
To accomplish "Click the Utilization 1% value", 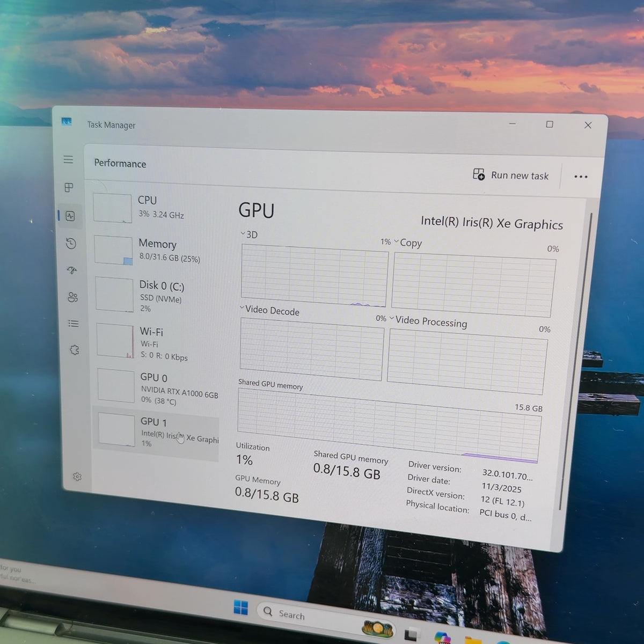I will pyautogui.click(x=244, y=460).
